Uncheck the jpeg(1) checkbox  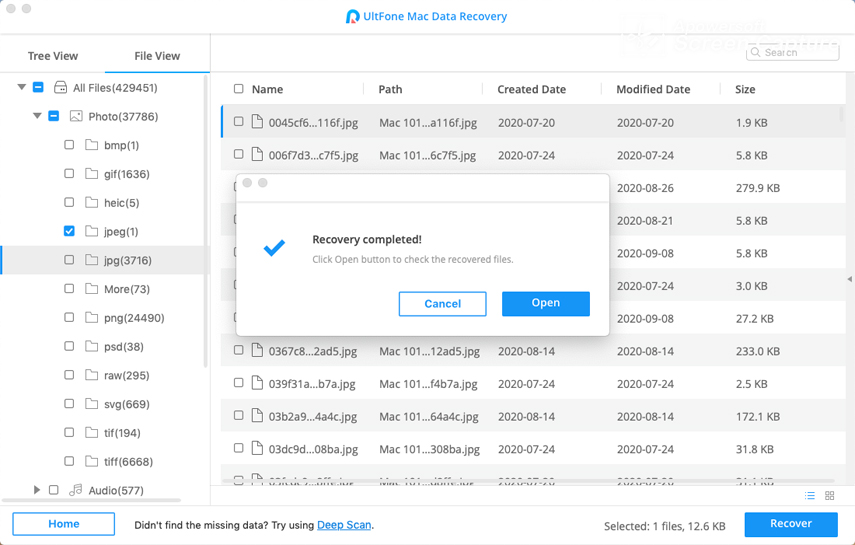click(x=69, y=231)
